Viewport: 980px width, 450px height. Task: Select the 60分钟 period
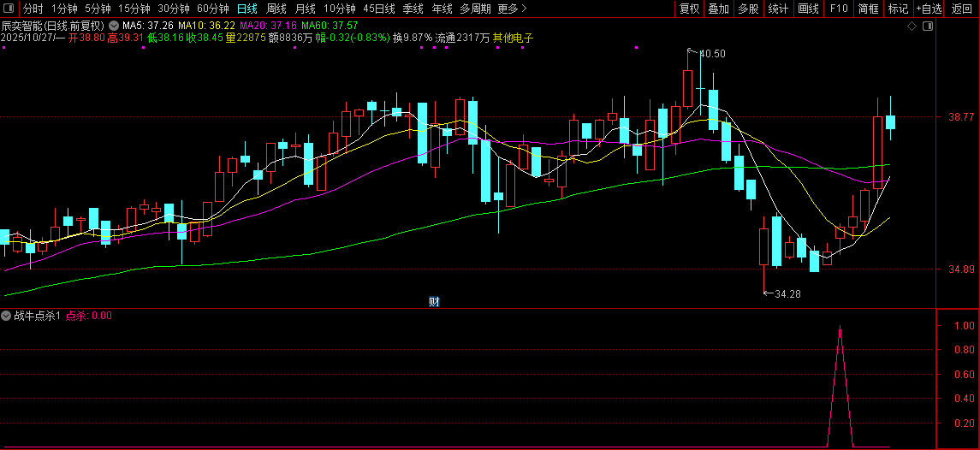click(212, 9)
